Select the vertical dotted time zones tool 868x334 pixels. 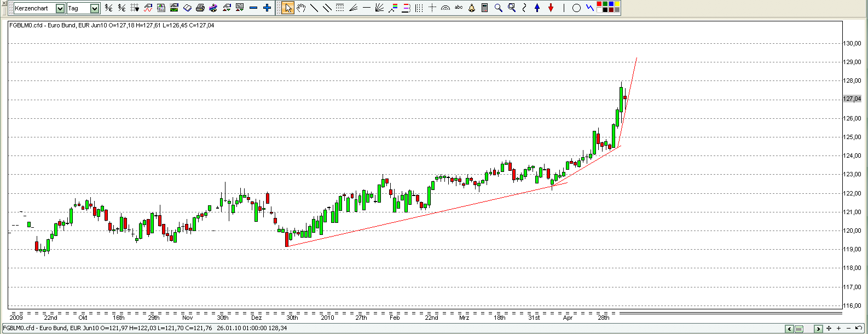pos(419,8)
